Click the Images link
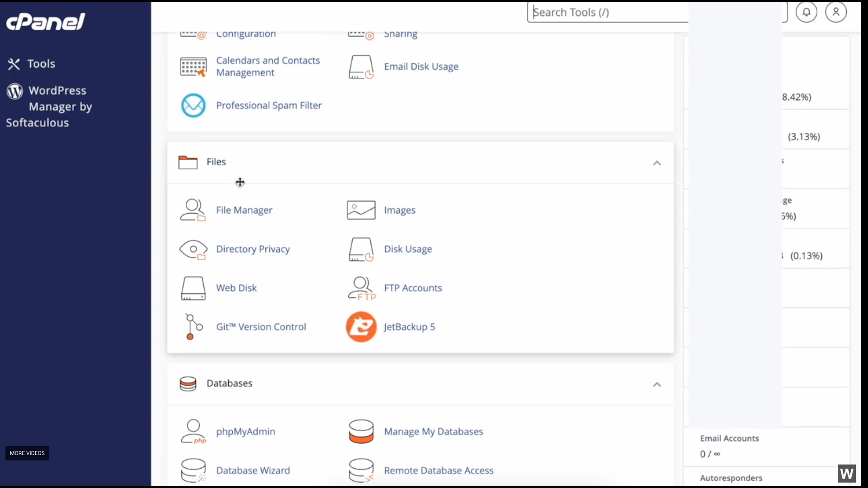Viewport: 868px width, 488px height. coord(400,210)
